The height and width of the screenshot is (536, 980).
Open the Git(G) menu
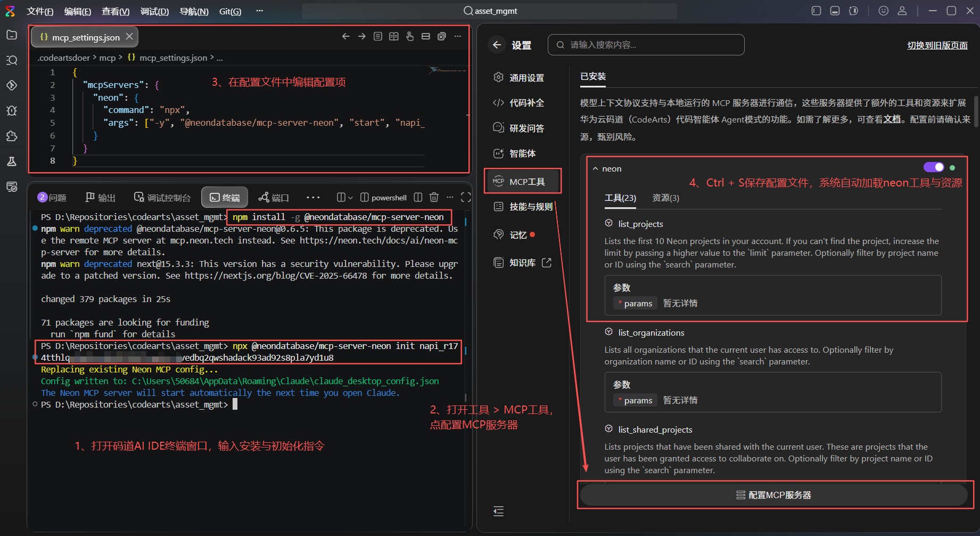230,11
